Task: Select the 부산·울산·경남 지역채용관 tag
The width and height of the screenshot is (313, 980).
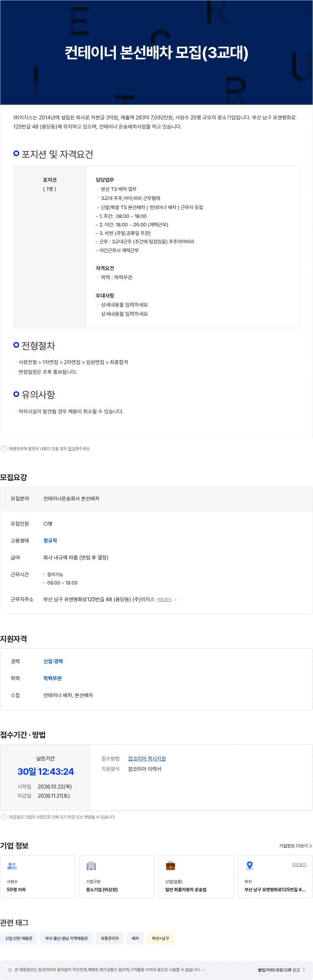Action: click(67, 938)
